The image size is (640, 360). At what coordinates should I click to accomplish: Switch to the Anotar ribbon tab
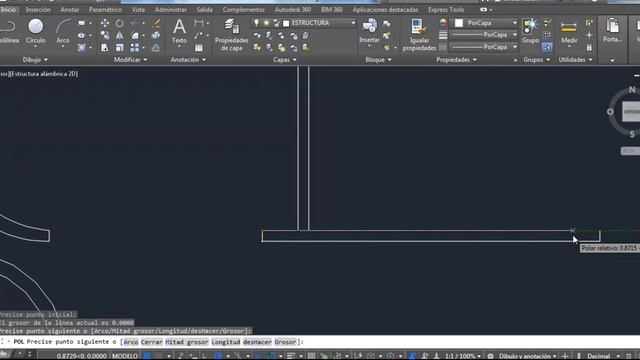(x=70, y=9)
